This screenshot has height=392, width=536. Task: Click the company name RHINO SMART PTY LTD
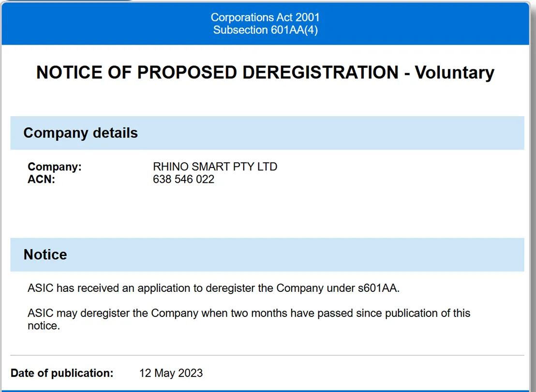(215, 166)
